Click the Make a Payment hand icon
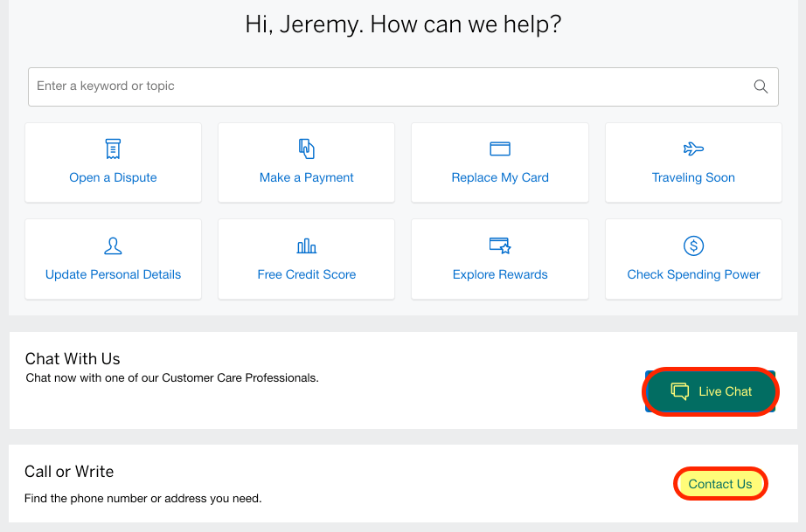806x532 pixels. (x=306, y=149)
